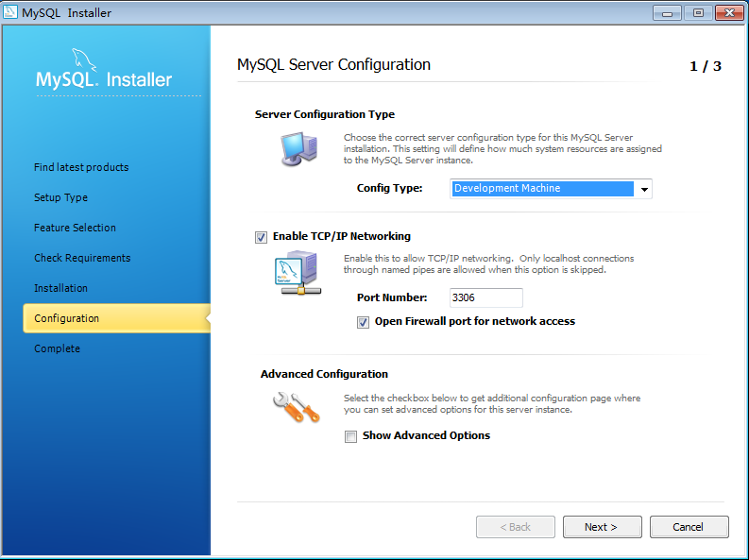Minimize the MySQL Installer window
Image resolution: width=749 pixels, height=560 pixels.
click(668, 13)
